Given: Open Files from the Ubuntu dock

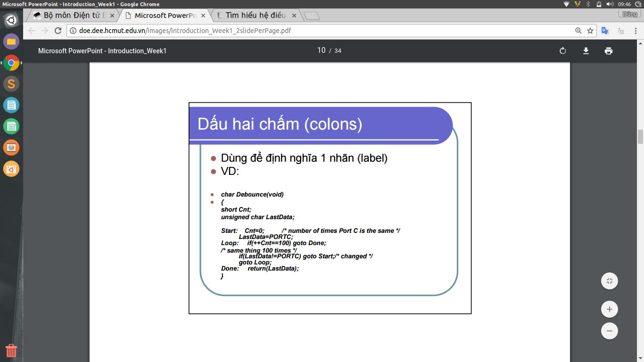Looking at the screenshot, I should (11, 41).
